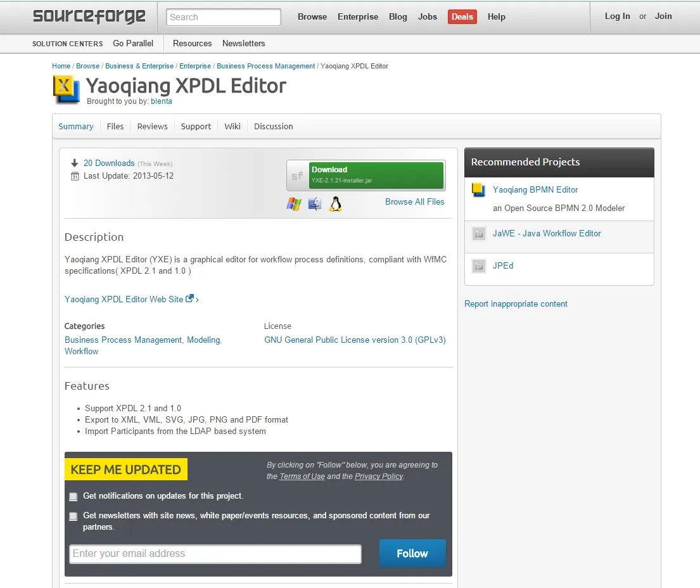Open the Terms of Use link
The image size is (700, 588).
click(302, 476)
